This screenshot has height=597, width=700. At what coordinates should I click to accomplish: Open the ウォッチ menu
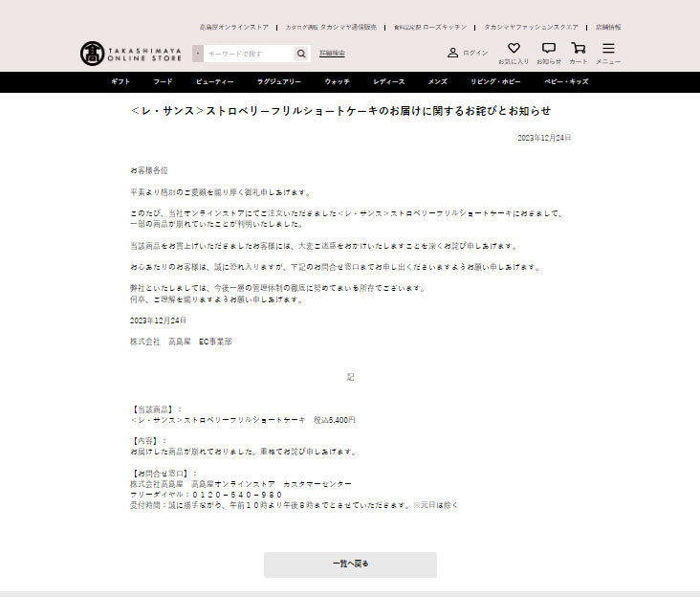[x=337, y=81]
